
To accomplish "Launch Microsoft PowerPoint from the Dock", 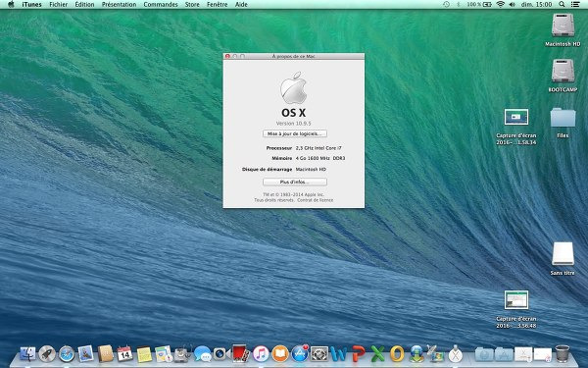I will (x=358, y=354).
